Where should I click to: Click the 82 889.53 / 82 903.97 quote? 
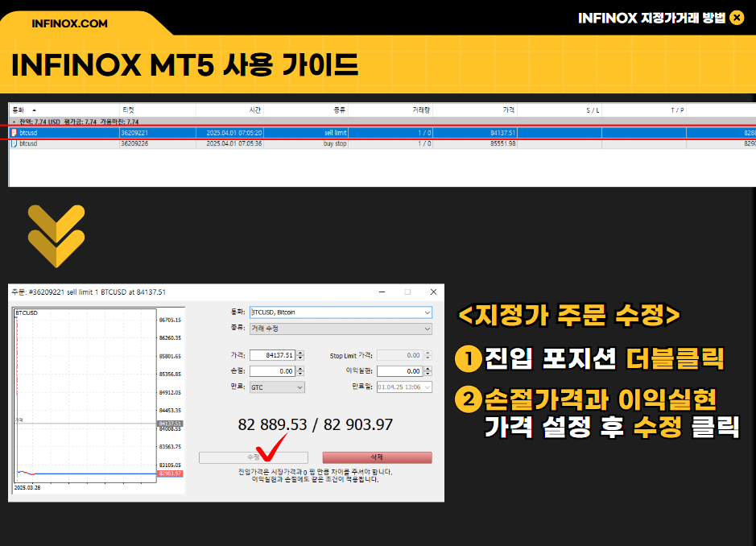point(316,425)
